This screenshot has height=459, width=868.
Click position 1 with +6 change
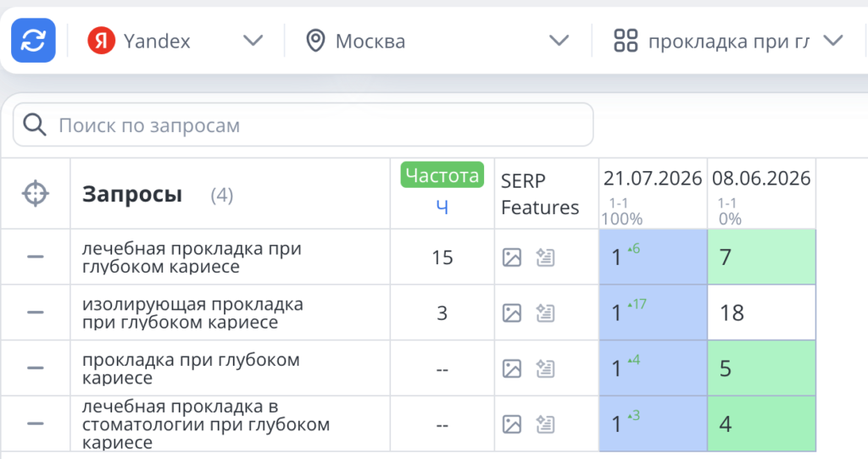point(654,257)
